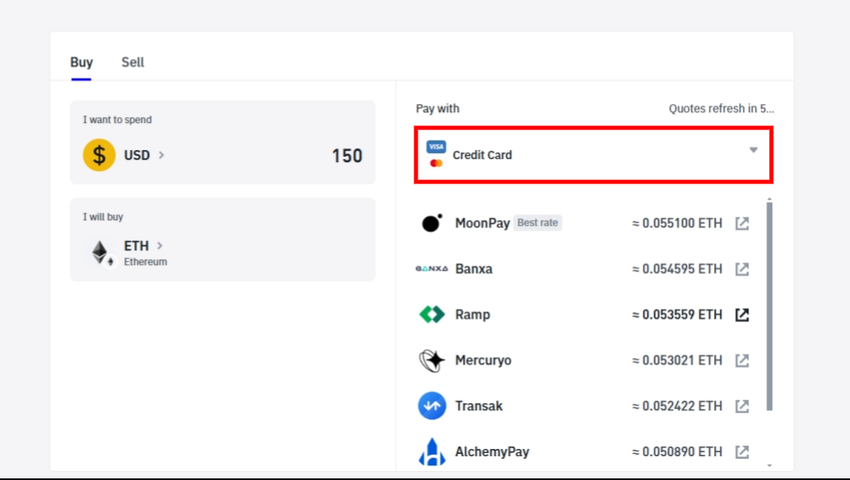Click the Best rate badge
This screenshot has height=480, width=850.
pyautogui.click(x=537, y=223)
